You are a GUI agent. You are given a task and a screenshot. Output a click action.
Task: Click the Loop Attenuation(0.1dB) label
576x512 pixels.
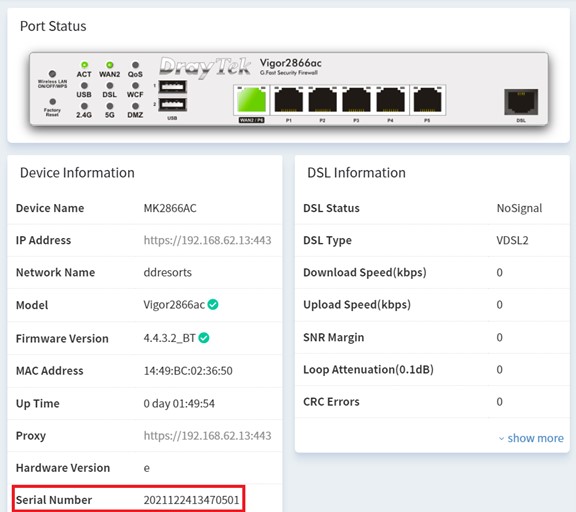pyautogui.click(x=368, y=369)
